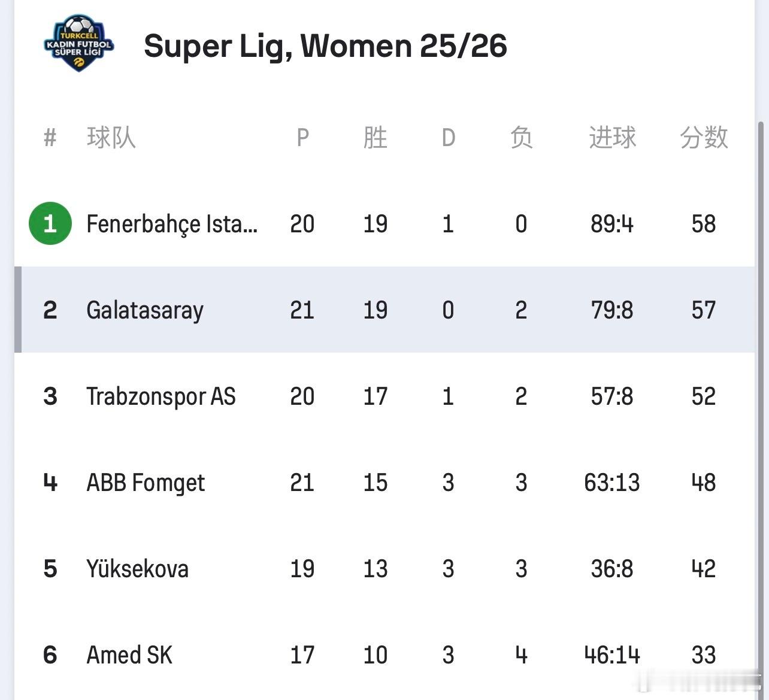Click the 负 losses column header
769x700 pixels.
(521, 138)
